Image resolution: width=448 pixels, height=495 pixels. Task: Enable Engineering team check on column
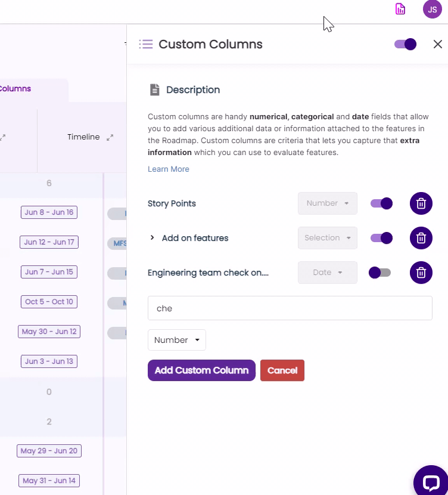click(380, 273)
